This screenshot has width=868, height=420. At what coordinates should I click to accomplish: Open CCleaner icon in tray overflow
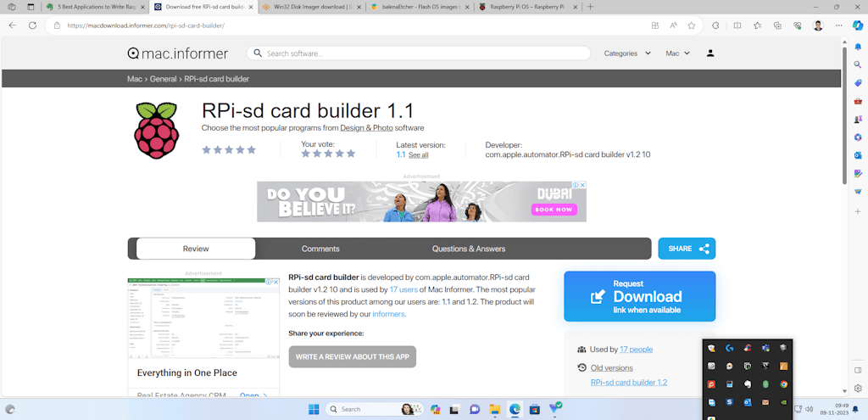click(748, 348)
